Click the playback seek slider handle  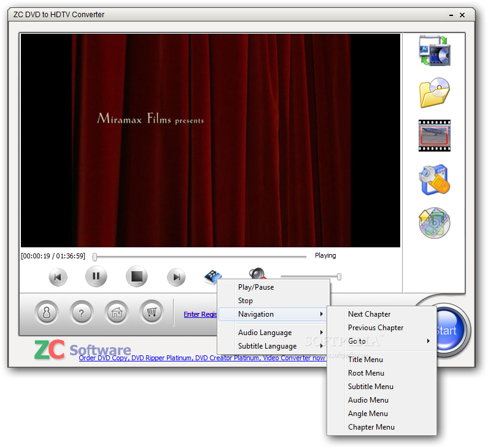pyautogui.click(x=95, y=257)
